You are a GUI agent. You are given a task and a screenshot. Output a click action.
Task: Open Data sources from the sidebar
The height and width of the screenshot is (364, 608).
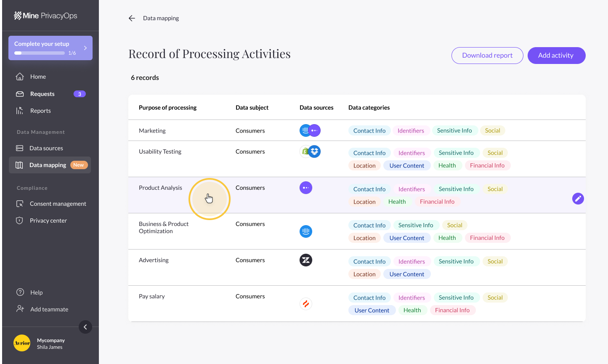(20, 148)
